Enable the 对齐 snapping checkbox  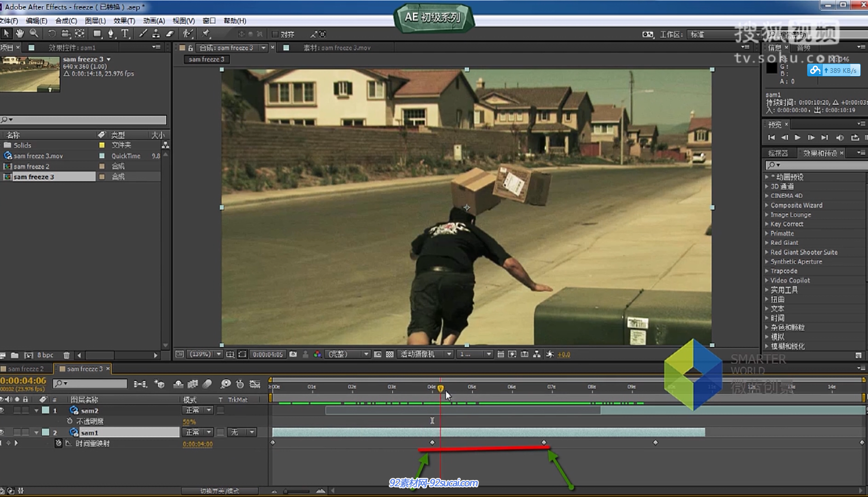[x=275, y=34]
